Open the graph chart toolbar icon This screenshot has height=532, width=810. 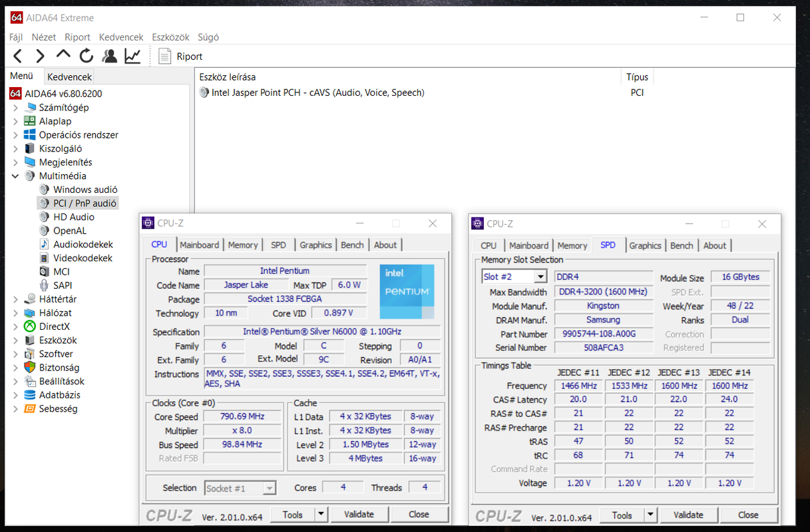[x=132, y=57]
